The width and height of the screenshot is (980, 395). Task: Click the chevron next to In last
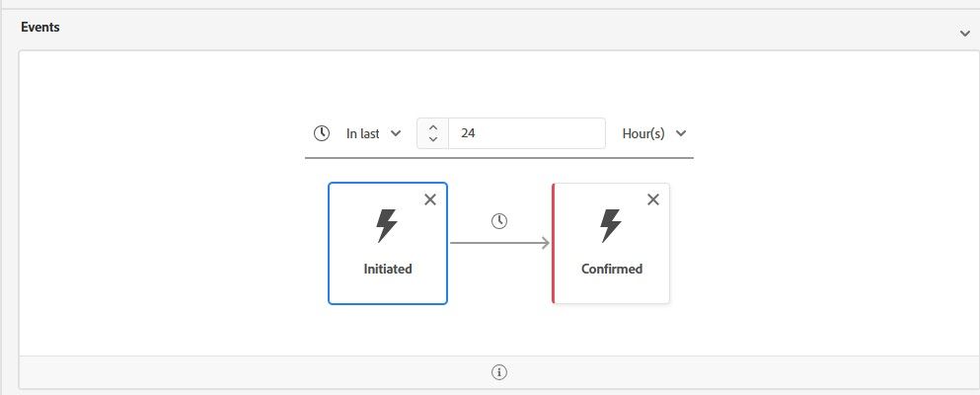click(396, 133)
